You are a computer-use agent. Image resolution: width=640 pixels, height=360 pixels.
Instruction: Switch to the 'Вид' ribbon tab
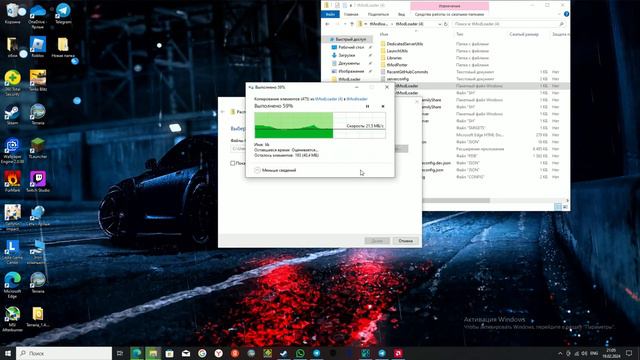coord(402,14)
